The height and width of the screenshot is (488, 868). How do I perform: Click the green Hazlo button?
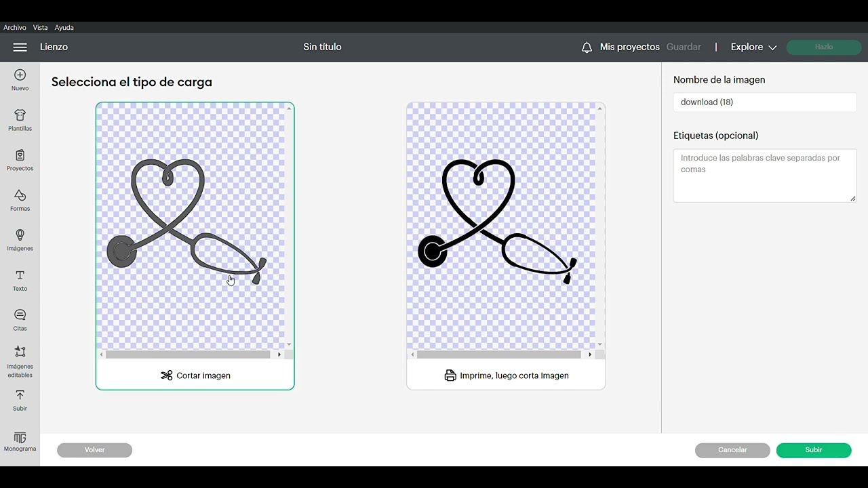click(x=824, y=47)
